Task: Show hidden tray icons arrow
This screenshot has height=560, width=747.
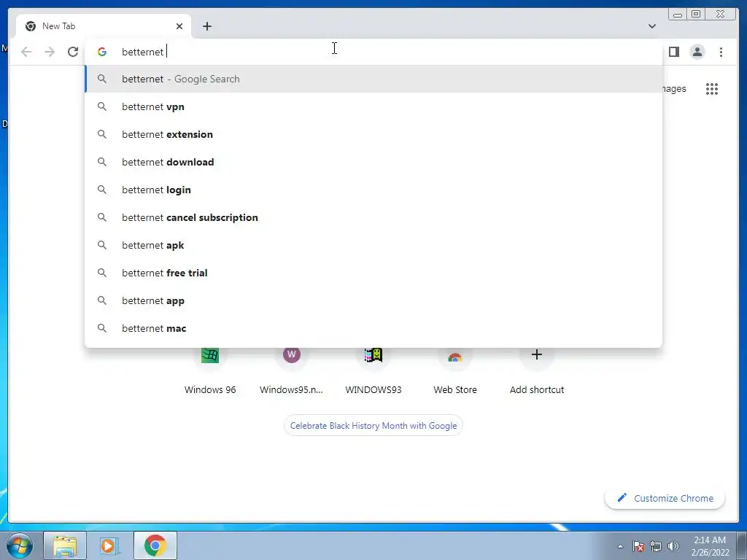Action: [620, 546]
